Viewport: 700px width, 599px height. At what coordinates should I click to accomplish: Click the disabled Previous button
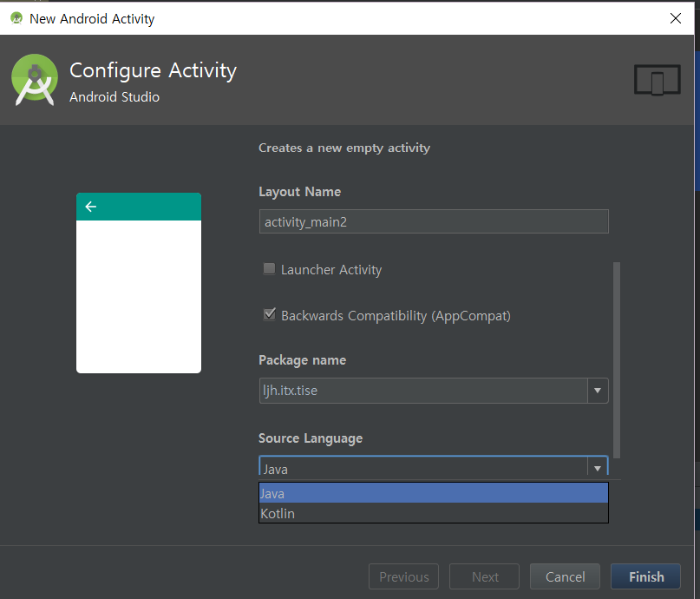(x=403, y=576)
